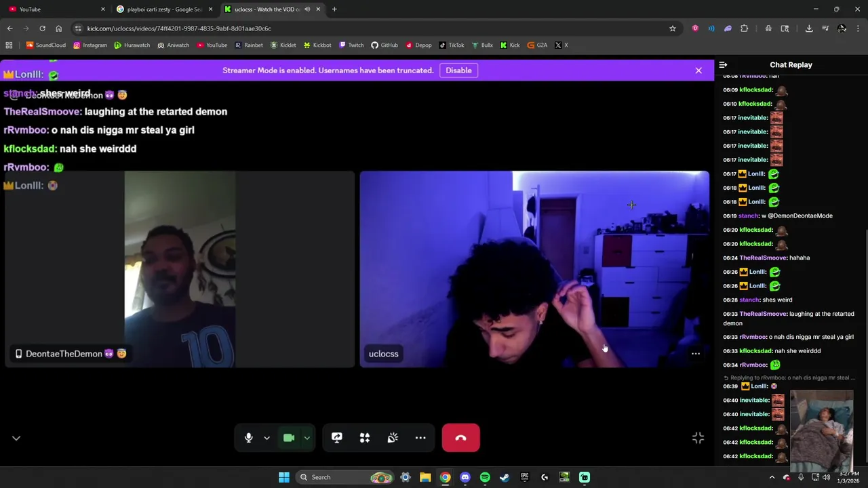Dismiss the streamer mode banner
868x488 pixels.
[698, 70]
